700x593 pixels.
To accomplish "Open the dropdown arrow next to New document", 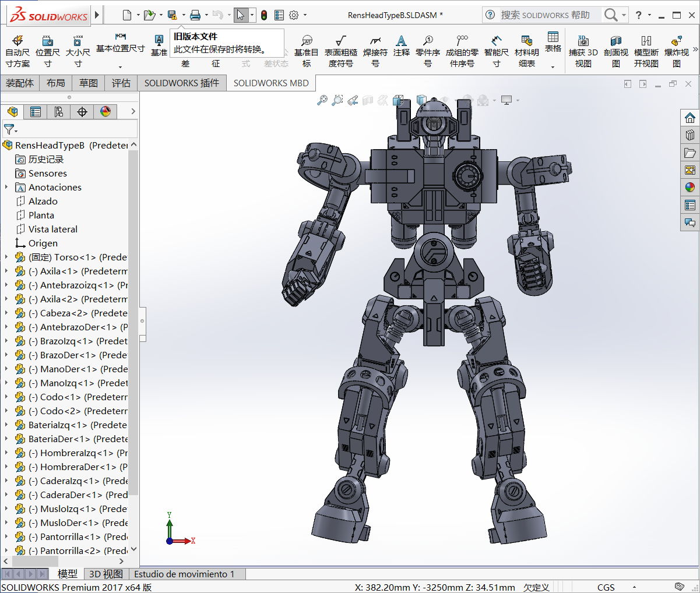I will 138,15.
